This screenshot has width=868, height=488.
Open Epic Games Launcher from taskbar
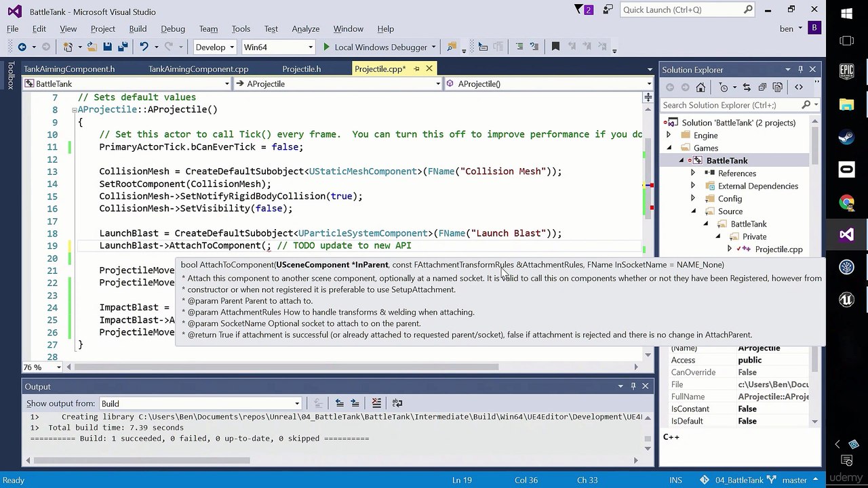point(847,70)
